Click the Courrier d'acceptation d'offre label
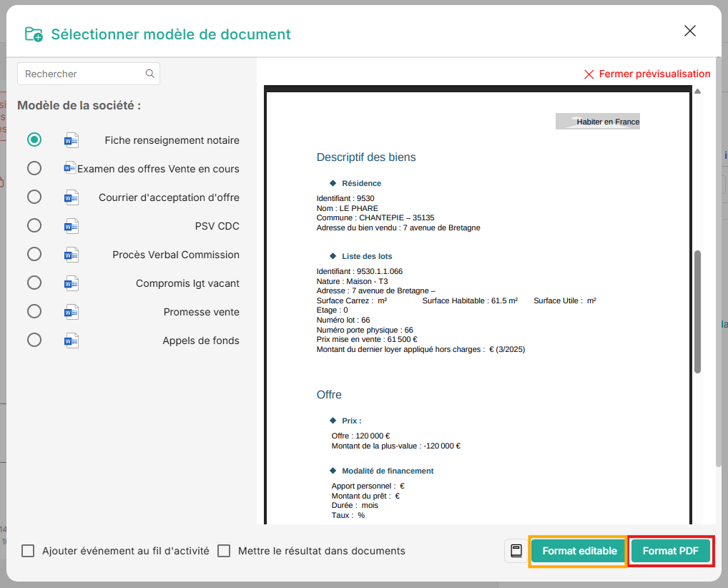 tap(169, 197)
